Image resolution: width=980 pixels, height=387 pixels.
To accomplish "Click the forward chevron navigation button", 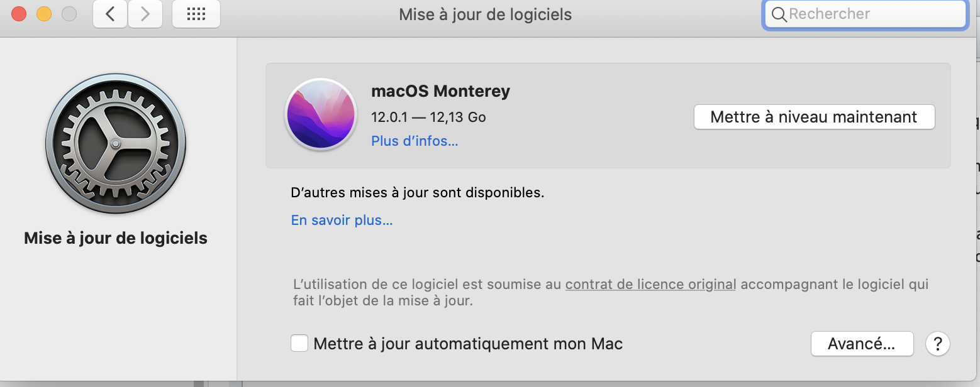I will (145, 14).
